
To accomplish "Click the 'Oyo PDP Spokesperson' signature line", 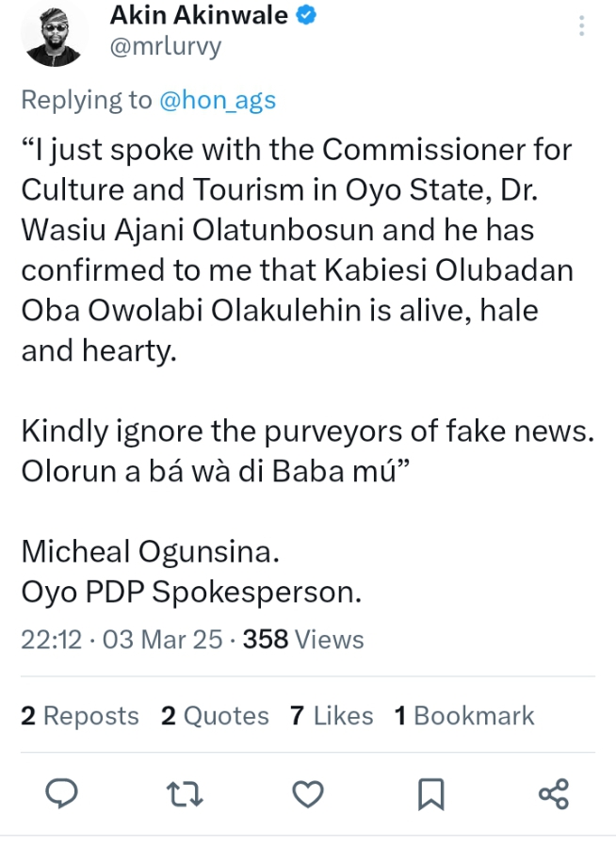I will (x=191, y=594).
